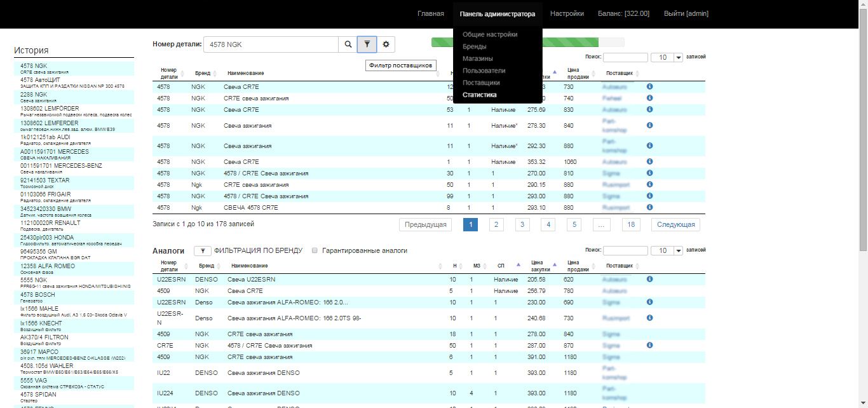
Task: Select Общие настройки menu entry
Action: coord(489,34)
